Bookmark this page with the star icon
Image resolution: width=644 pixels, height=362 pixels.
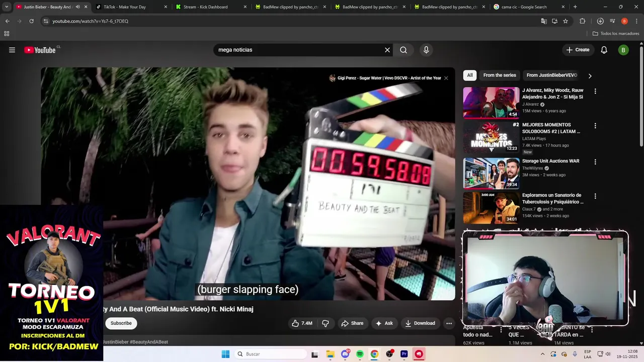pos(566,21)
